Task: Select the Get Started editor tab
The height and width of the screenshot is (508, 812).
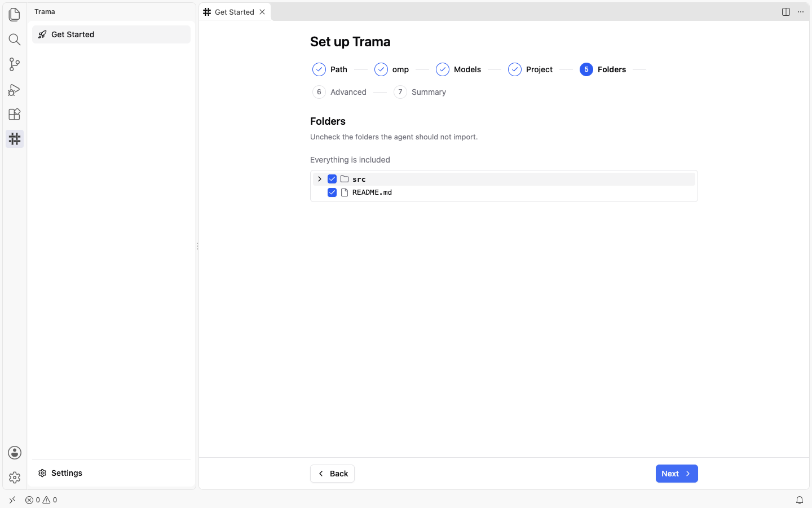Action: 235,12
